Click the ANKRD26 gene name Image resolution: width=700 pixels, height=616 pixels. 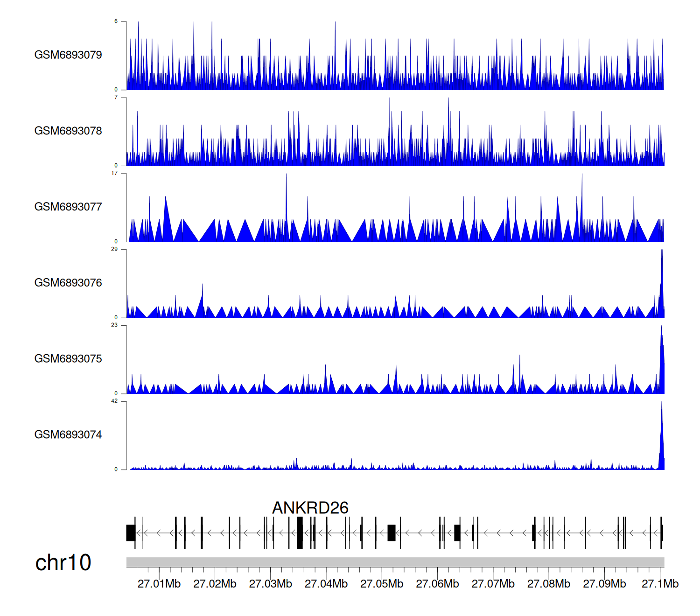pos(310,508)
